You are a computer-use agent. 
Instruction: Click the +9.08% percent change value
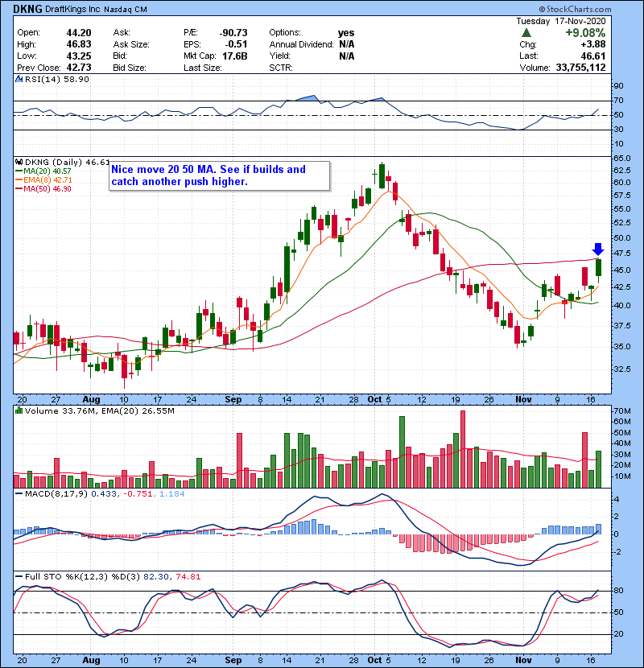(585, 33)
